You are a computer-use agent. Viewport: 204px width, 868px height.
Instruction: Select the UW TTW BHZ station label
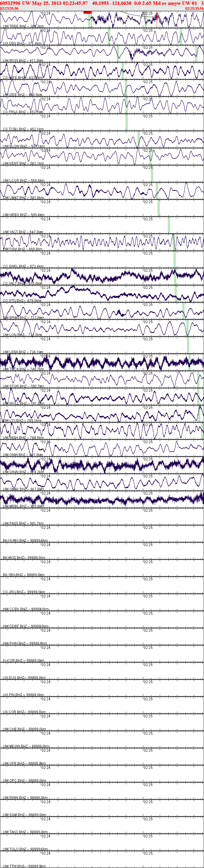click(25, 866)
